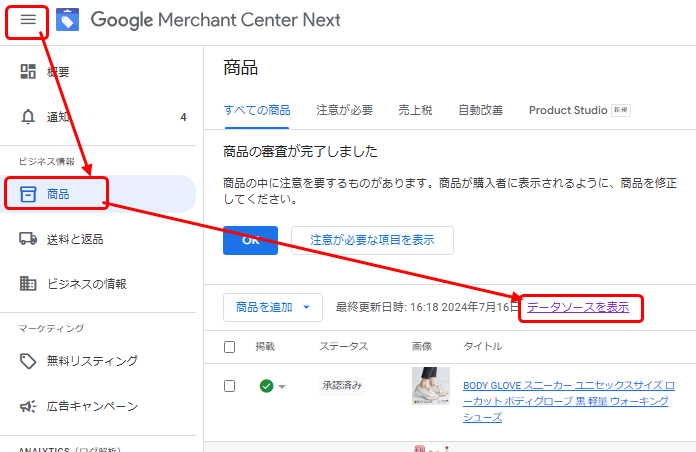Click the 商品 archive box icon

(x=28, y=193)
